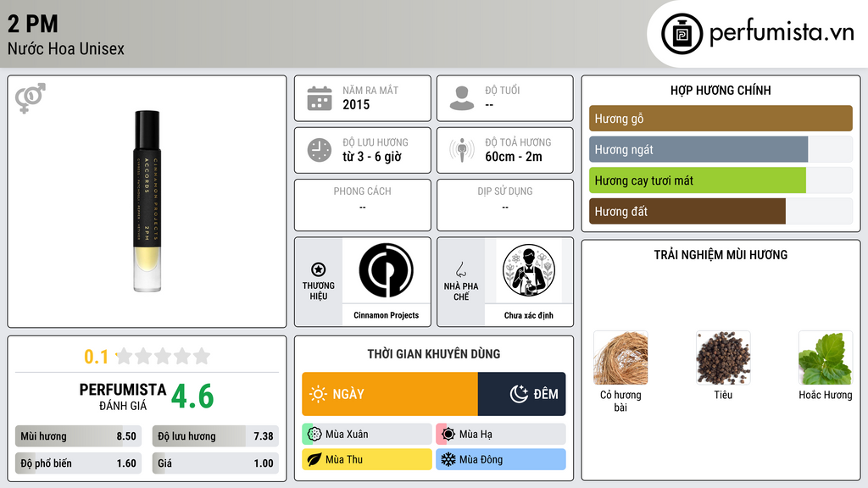Click the Hương đất accord bar
This screenshot has height=488, width=868.
[721, 211]
